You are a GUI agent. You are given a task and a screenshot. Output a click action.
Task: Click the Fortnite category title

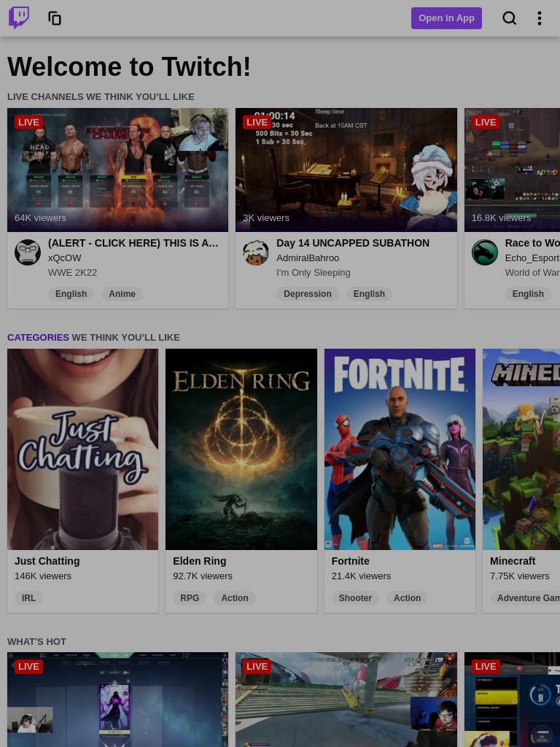coord(351,561)
